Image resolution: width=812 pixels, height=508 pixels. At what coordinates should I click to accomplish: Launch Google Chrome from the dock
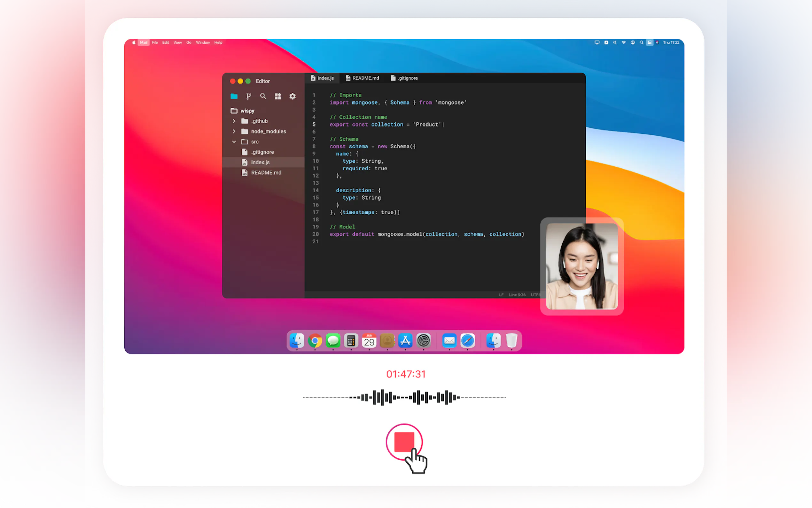[315, 341]
